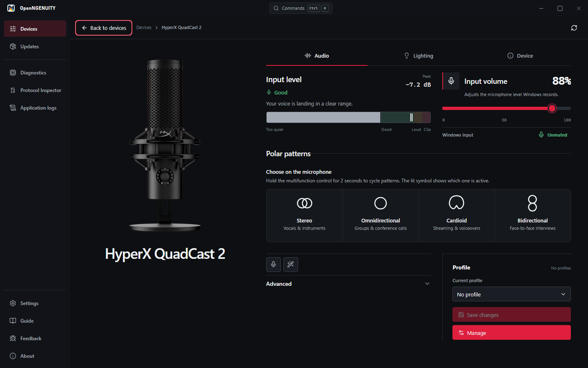The width and height of the screenshot is (588, 368).
Task: Open the About info icon
Action: click(13, 356)
